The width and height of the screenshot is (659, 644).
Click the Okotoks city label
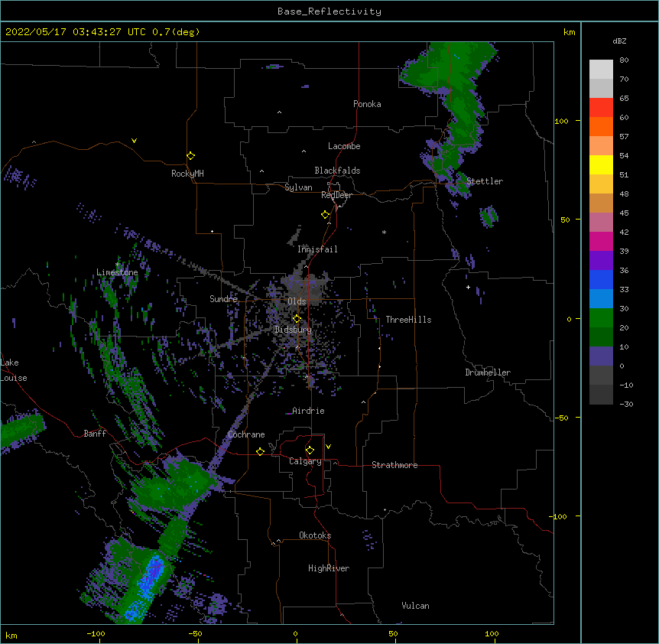click(315, 535)
